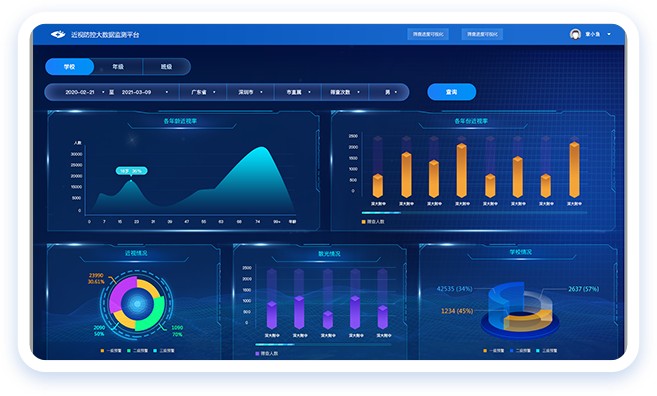Switch to the 年级 tab
The image size is (657, 396).
(x=118, y=67)
